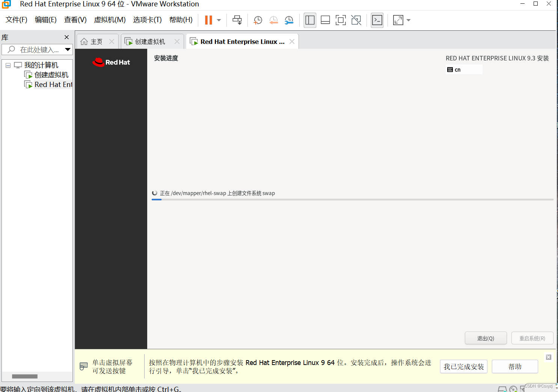The image size is (558, 392).
Task: Open the 选项卡(T) menu
Action: (147, 20)
